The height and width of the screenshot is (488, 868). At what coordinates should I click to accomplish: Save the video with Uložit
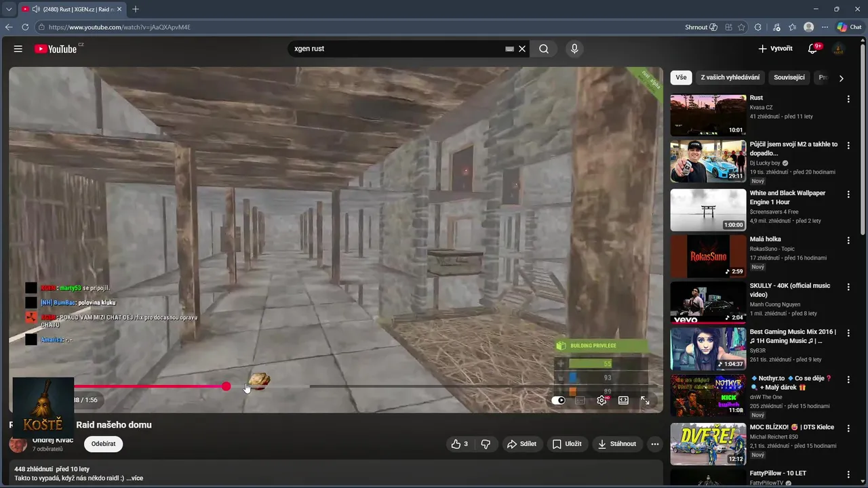click(x=567, y=444)
